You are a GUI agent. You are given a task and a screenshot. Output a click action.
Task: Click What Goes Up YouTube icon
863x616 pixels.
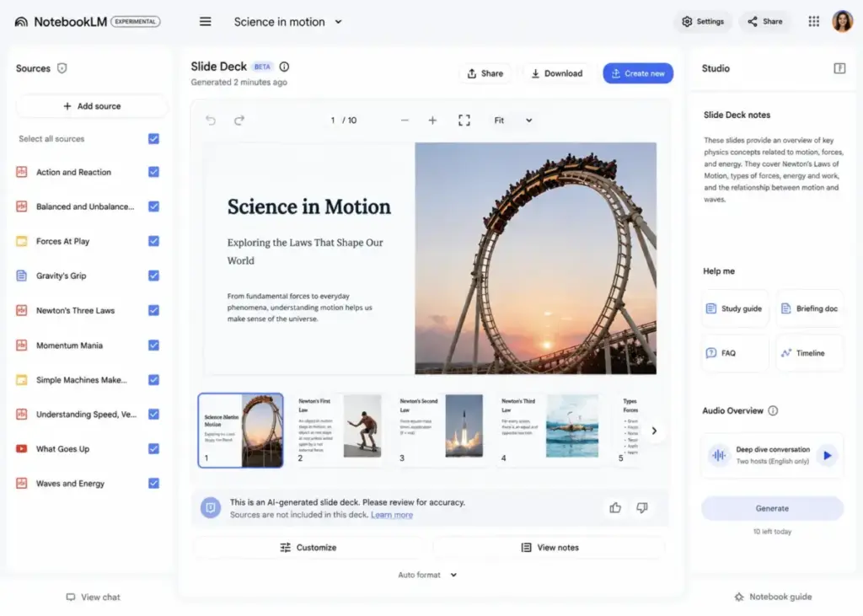21,448
